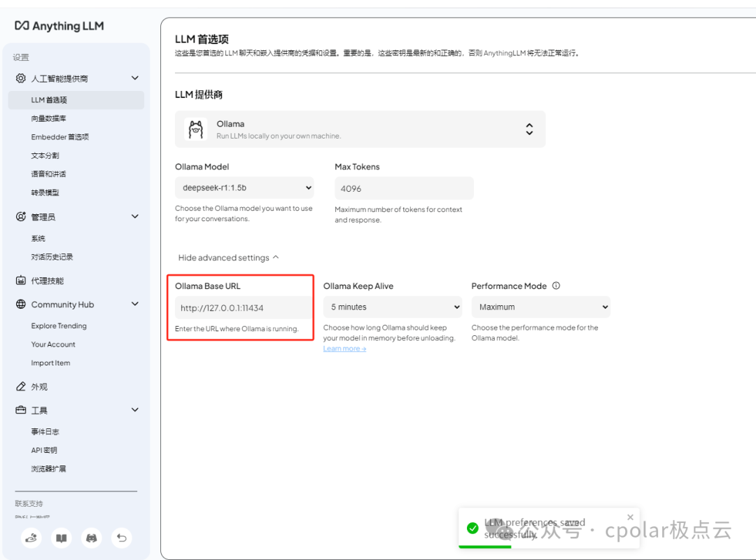Click the 外观 pencil icon

21,386
